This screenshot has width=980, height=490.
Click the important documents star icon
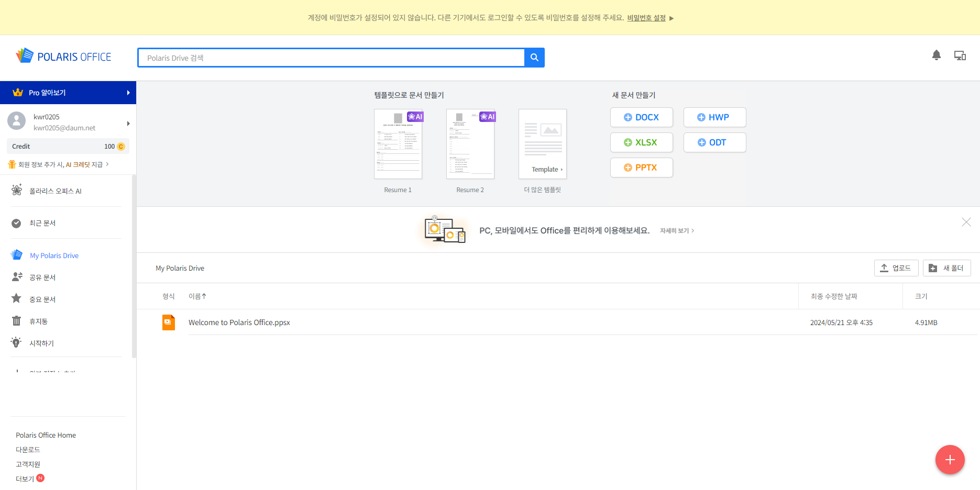click(16, 298)
